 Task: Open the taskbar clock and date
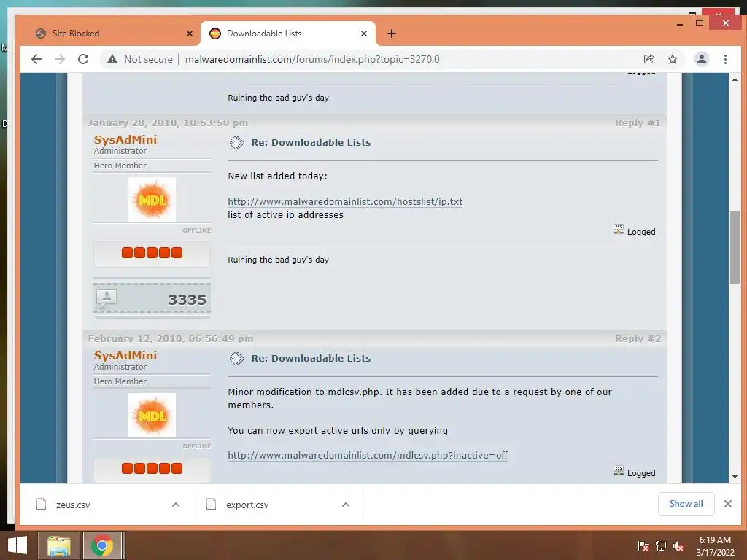tap(715, 546)
